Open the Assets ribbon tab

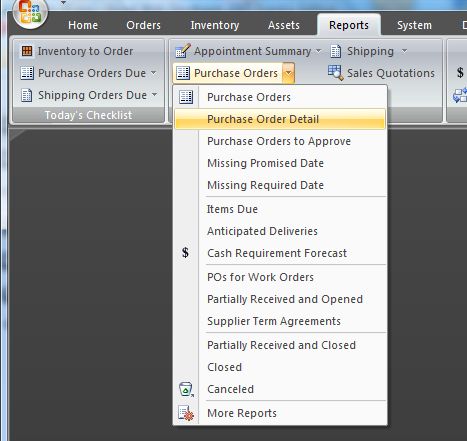pos(284,25)
